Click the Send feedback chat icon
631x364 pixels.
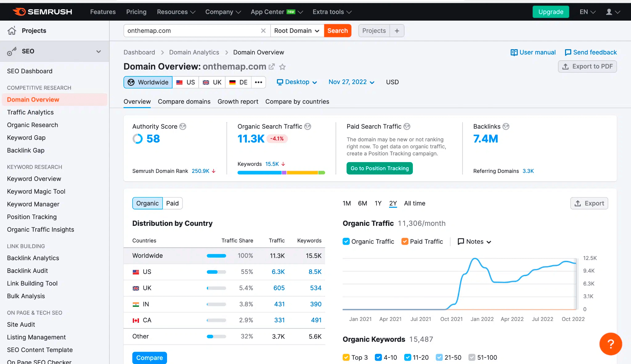pyautogui.click(x=568, y=53)
